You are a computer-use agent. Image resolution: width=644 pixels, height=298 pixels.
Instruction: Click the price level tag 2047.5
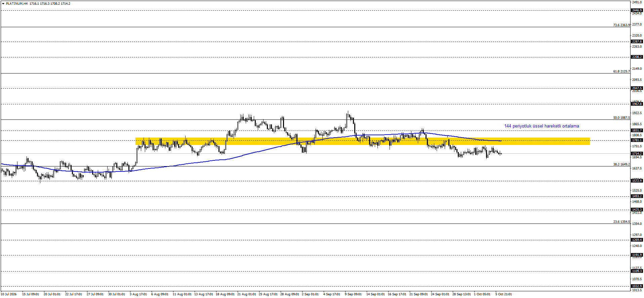(637, 88)
